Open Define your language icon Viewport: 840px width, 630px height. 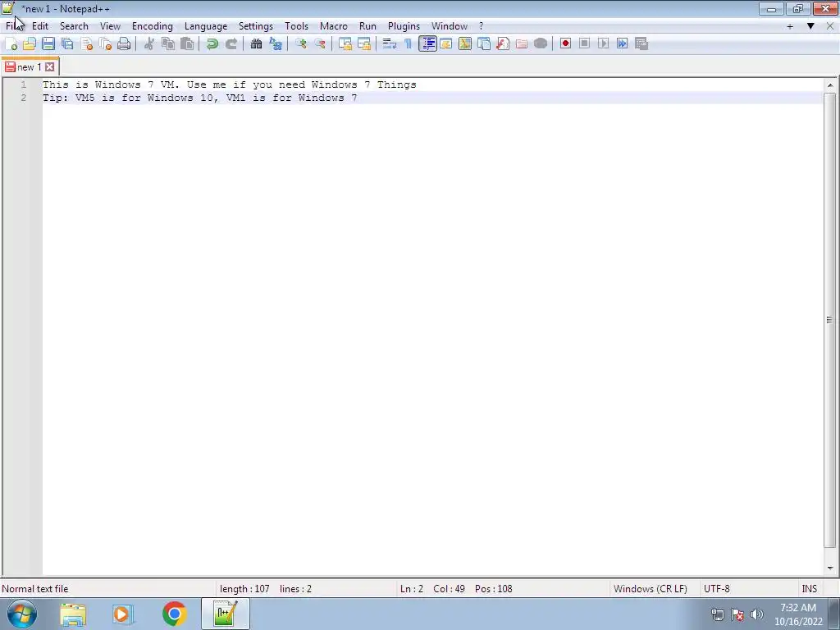[445, 44]
